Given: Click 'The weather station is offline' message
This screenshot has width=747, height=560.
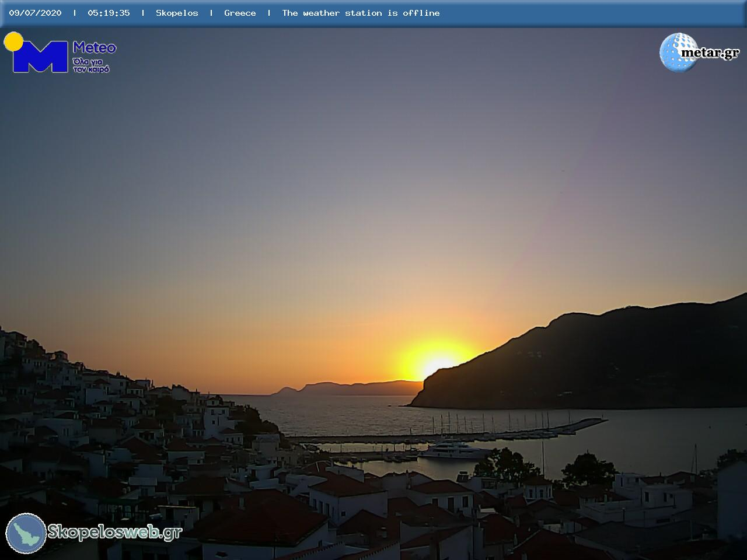Looking at the screenshot, I should (361, 13).
